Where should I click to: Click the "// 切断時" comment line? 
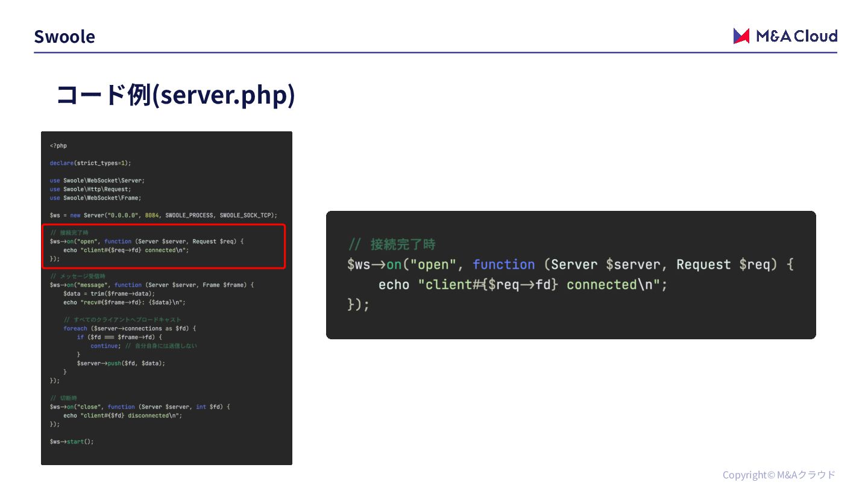(x=64, y=398)
